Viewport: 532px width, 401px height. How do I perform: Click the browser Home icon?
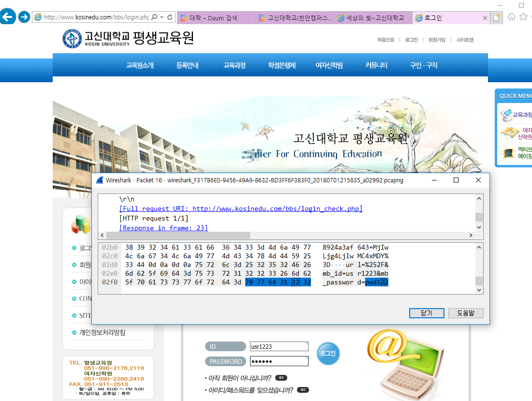[512, 16]
